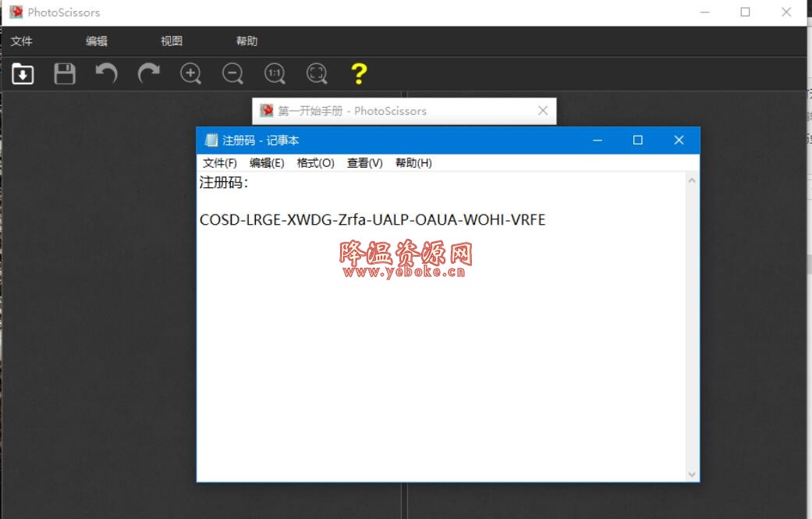This screenshot has width=812, height=519.
Task: Zoom out with the minus magnifier
Action: [x=233, y=73]
